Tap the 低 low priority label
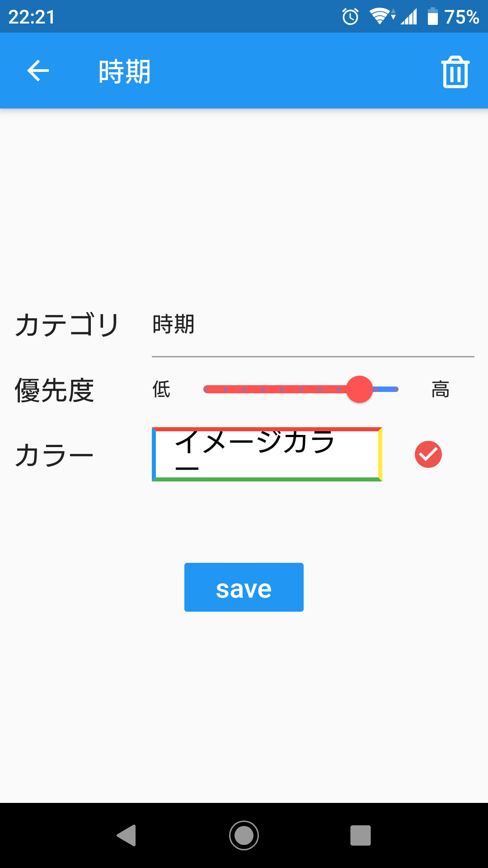Image resolution: width=488 pixels, height=868 pixels. point(161,389)
